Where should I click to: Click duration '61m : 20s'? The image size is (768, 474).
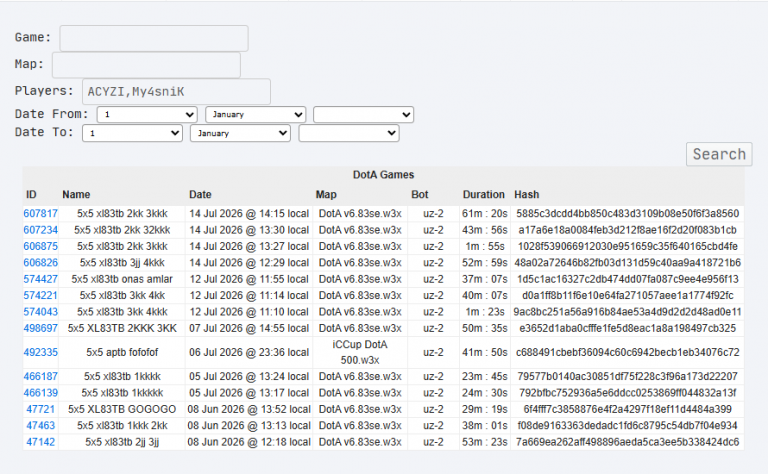[x=484, y=213]
